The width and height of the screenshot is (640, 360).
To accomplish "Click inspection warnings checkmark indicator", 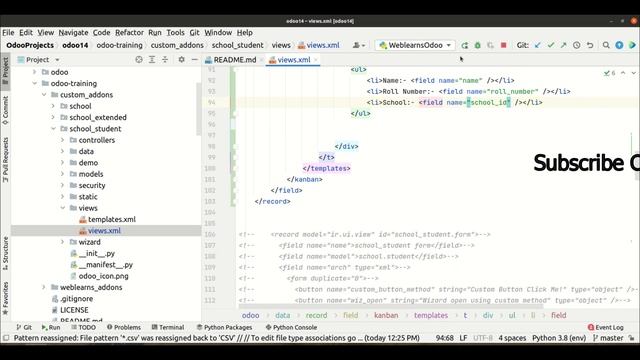I will (x=609, y=73).
